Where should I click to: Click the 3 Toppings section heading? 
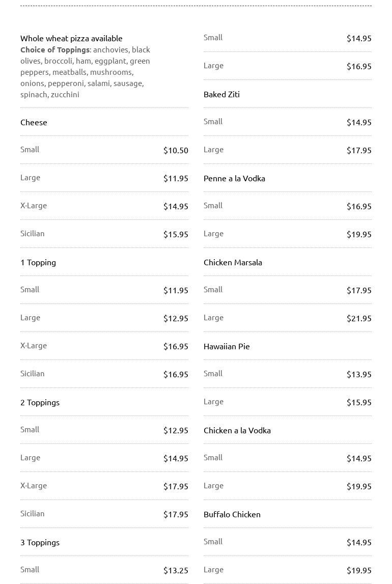coord(40,542)
